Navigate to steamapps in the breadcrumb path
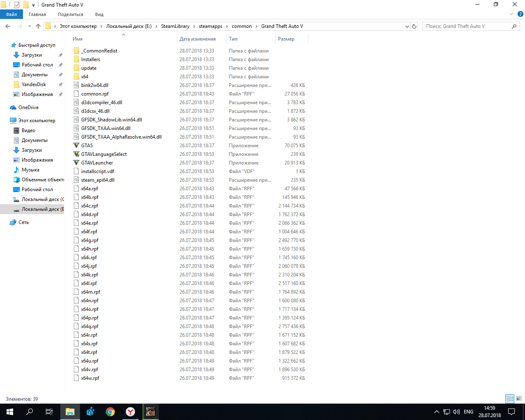This screenshot has width=525, height=420. tap(210, 26)
